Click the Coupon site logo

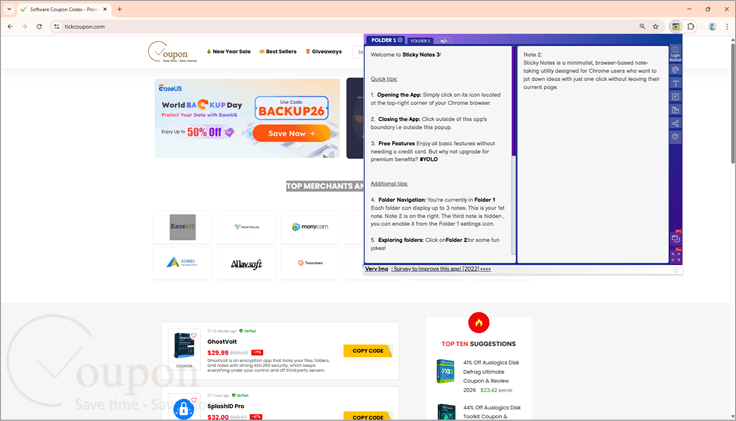point(173,52)
